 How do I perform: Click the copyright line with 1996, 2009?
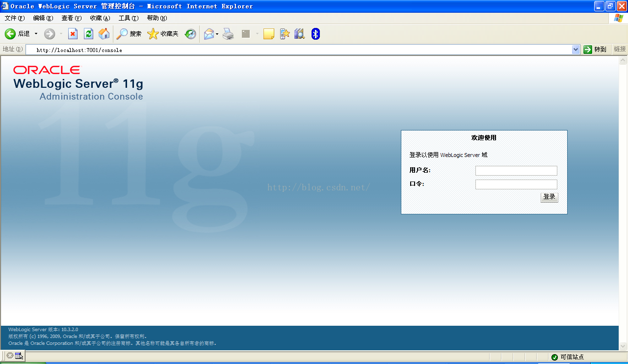tap(78, 337)
